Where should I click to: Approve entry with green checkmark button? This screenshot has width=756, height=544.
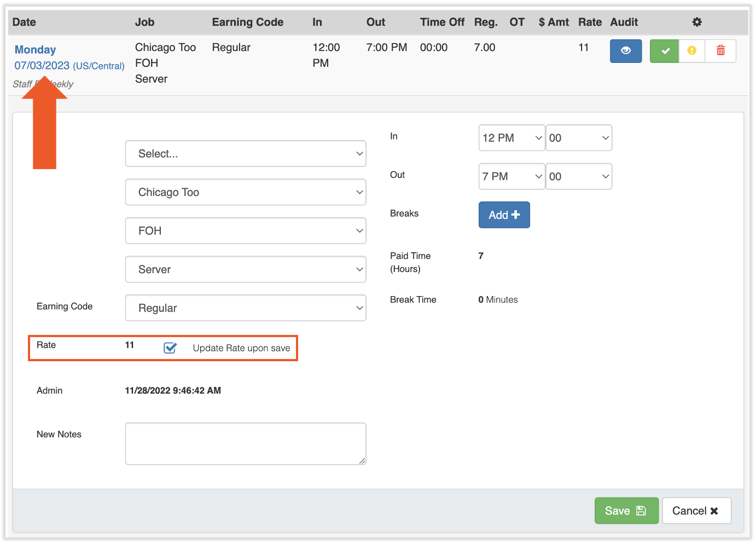pos(664,51)
